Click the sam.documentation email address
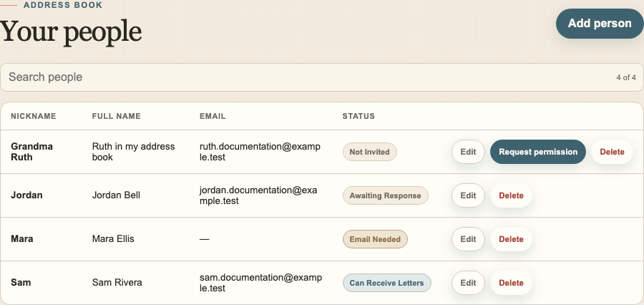 point(260,282)
